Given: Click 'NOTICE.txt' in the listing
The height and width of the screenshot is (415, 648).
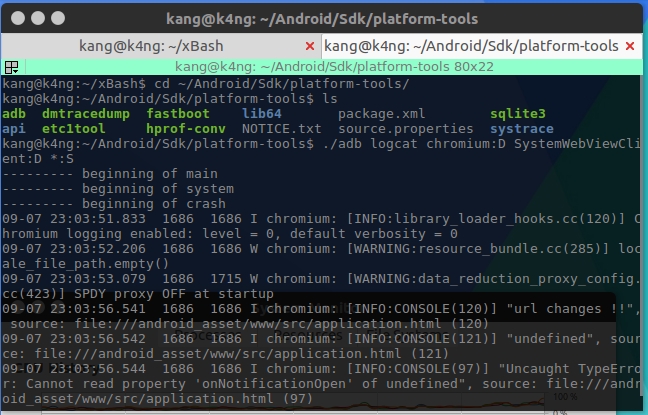Looking at the screenshot, I should [281, 129].
